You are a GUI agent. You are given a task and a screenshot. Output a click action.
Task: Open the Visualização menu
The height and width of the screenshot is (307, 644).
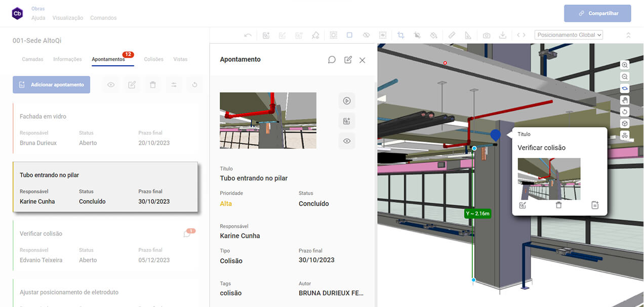[x=68, y=18]
